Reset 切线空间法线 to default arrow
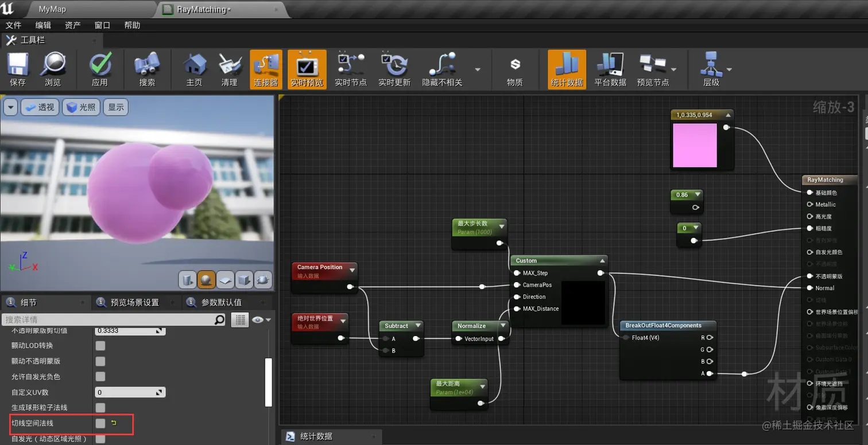 tap(114, 423)
